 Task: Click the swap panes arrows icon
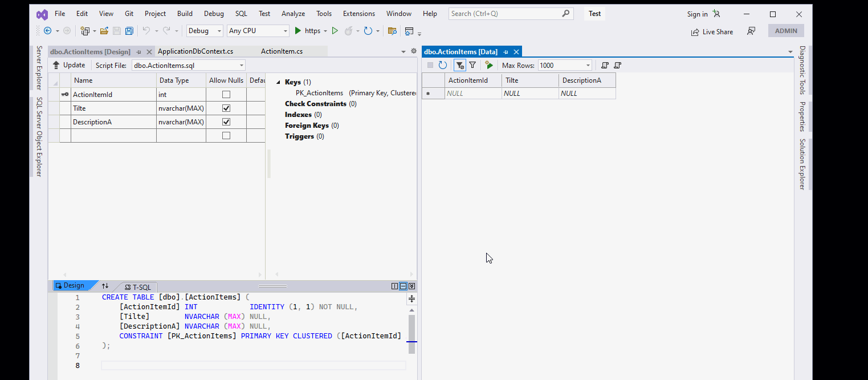pyautogui.click(x=105, y=286)
